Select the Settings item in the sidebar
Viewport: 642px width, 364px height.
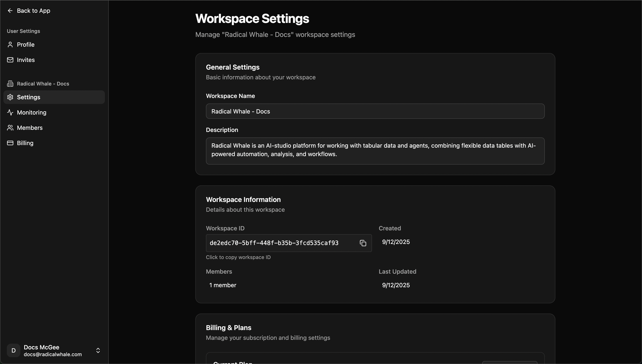(x=28, y=97)
